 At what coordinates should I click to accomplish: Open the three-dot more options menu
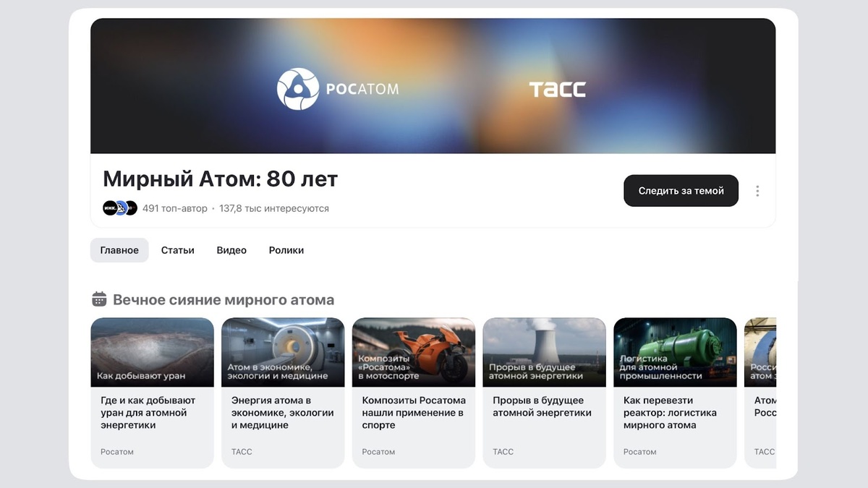click(757, 191)
